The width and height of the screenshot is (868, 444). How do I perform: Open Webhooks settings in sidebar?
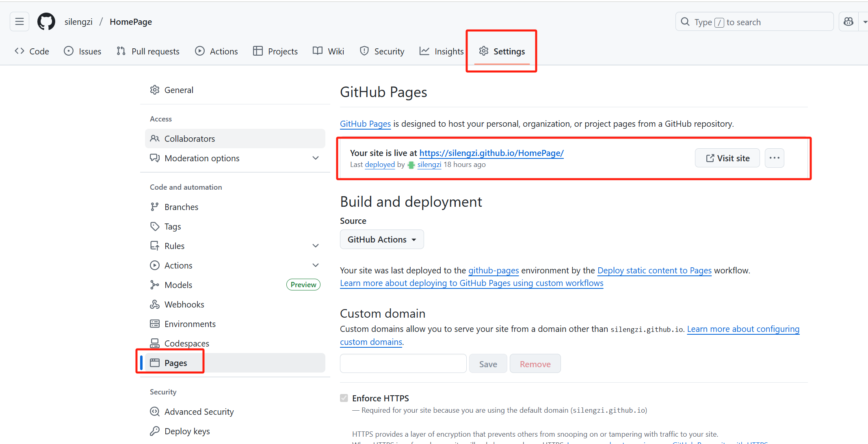point(184,304)
